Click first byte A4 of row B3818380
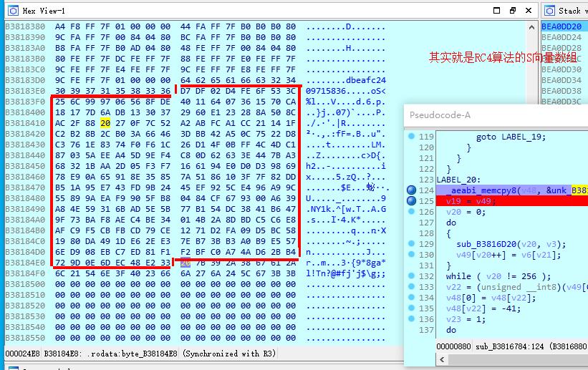Image resolution: width=588 pixels, height=370 pixels. coord(60,26)
